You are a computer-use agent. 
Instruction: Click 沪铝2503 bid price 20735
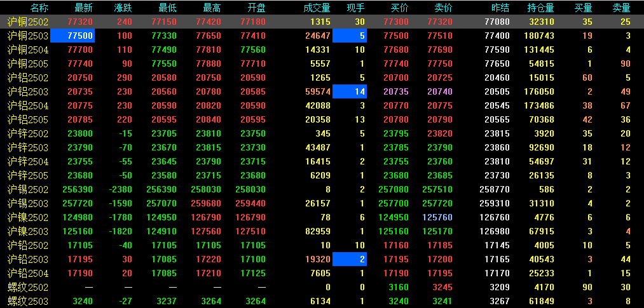pos(396,91)
